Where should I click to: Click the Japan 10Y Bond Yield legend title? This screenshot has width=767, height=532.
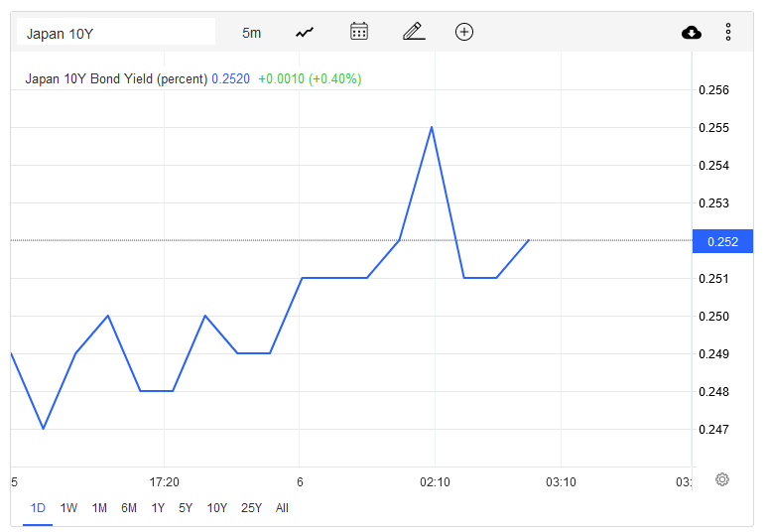[116, 78]
